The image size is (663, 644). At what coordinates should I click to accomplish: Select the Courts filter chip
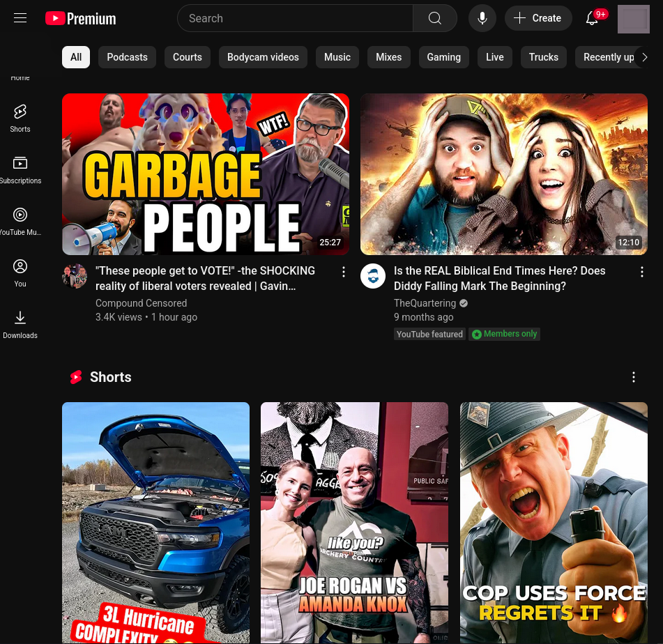click(188, 57)
